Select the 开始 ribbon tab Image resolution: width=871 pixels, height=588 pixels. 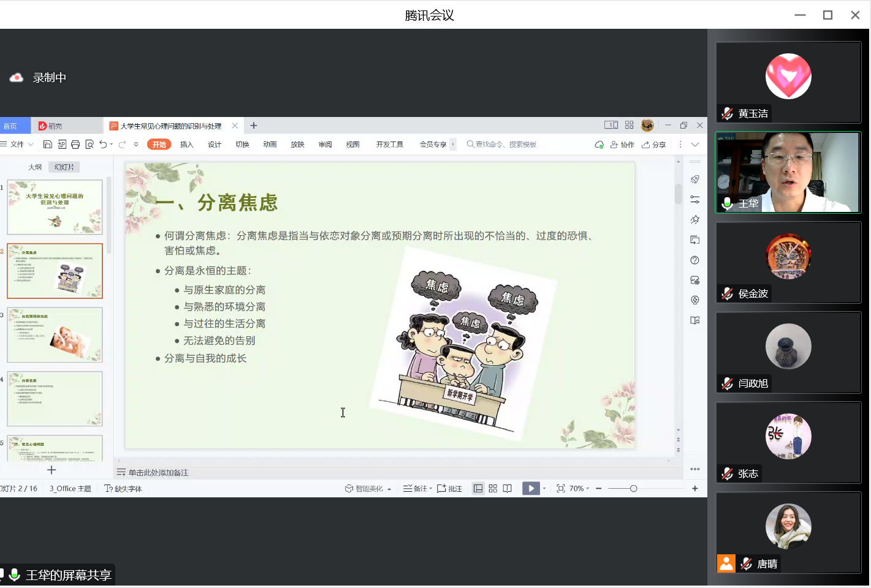pos(159,145)
